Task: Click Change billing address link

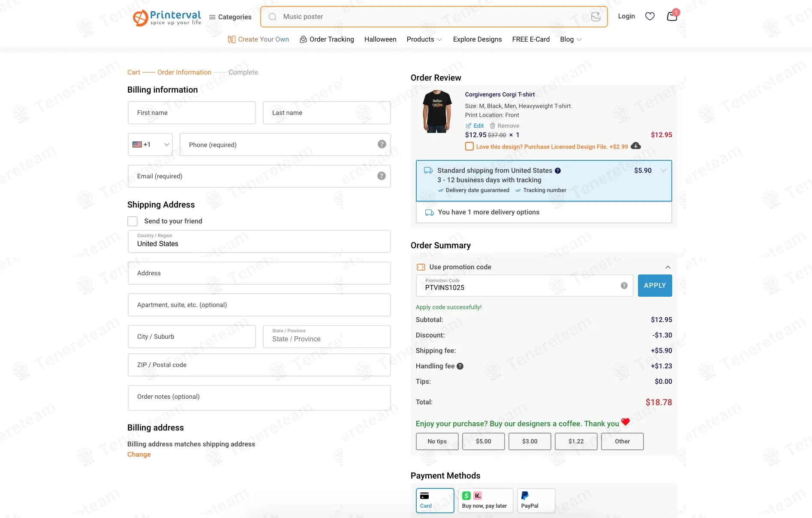Action: tap(139, 455)
